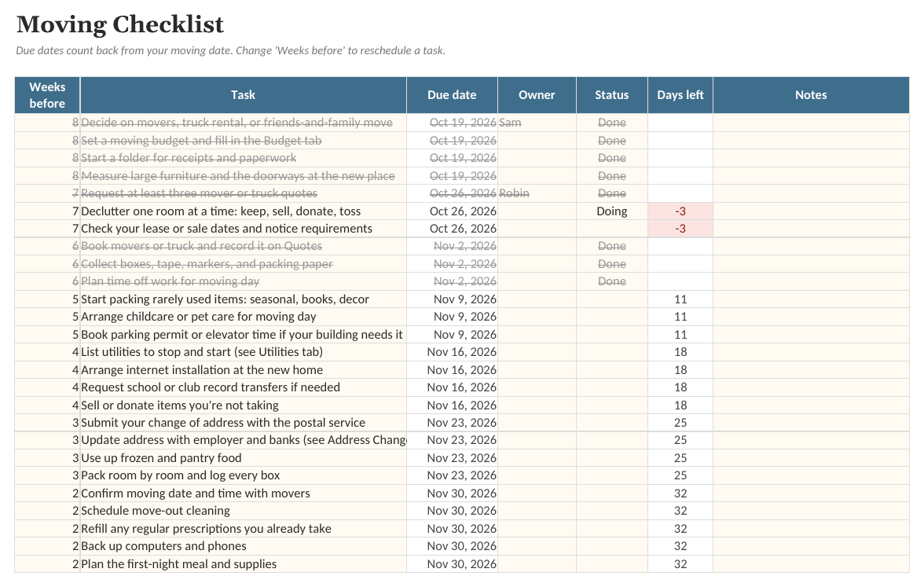
Task: Select Days left value for 'Schedule move-out cleaning' row
Action: (x=680, y=511)
